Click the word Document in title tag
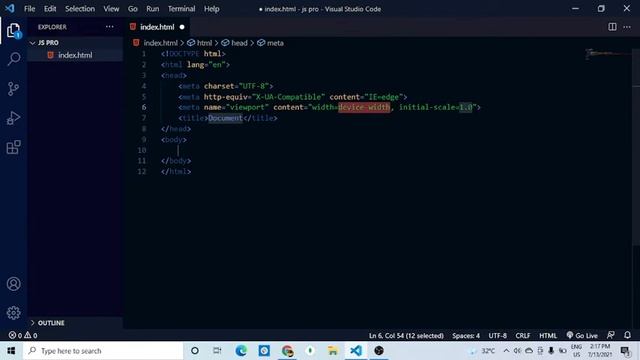This screenshot has width=640, height=360. click(x=225, y=118)
